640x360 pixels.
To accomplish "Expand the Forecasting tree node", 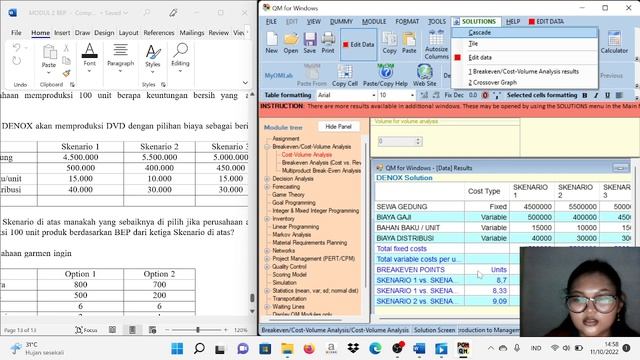I will (x=267, y=187).
